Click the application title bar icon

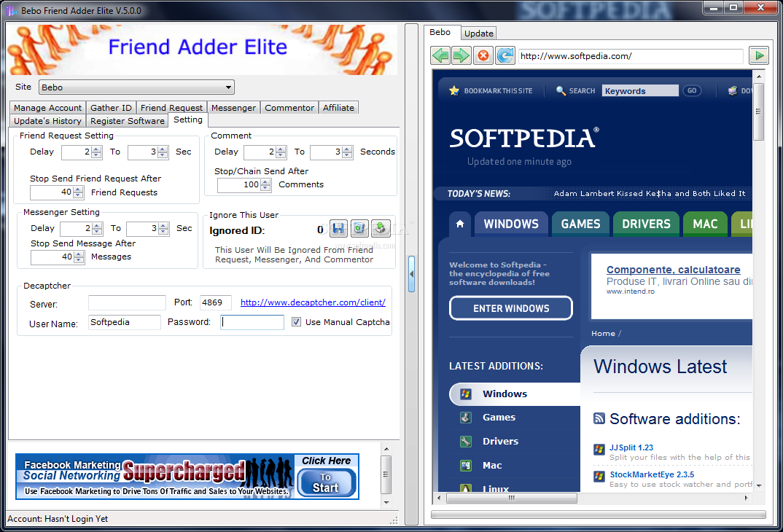11,10
